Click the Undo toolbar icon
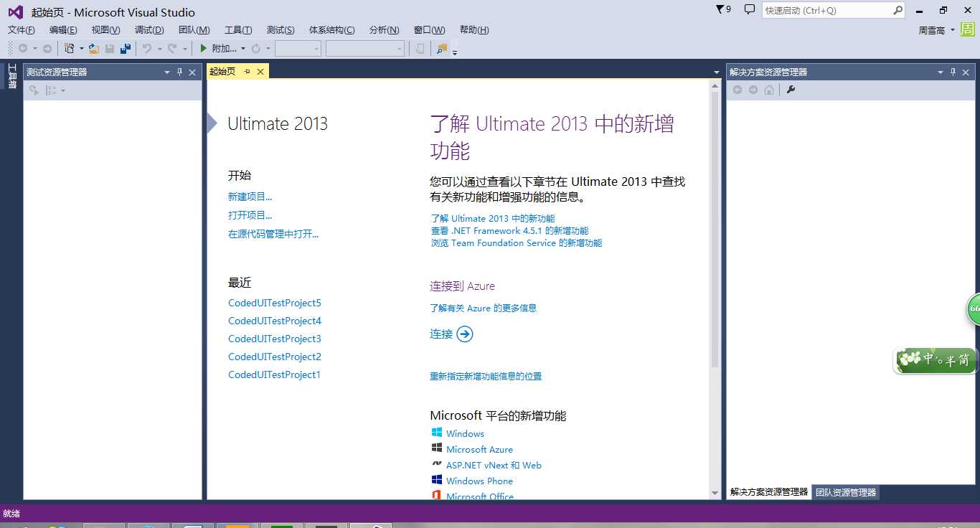 147,48
